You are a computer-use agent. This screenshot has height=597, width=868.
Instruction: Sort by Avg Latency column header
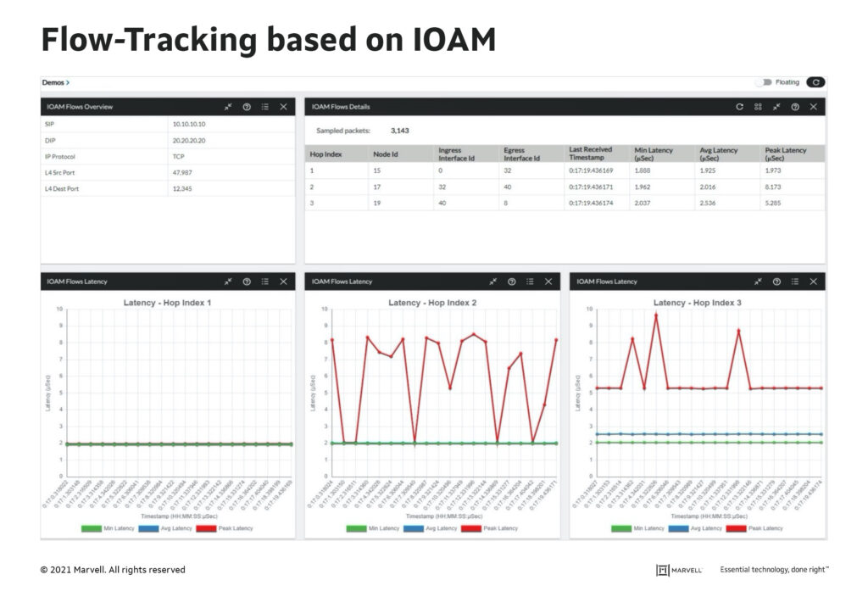click(728, 154)
